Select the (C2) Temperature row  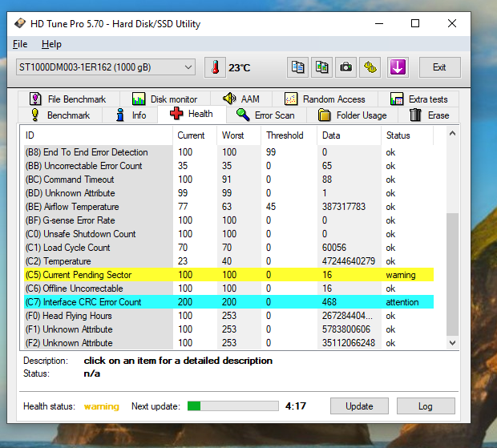click(228, 261)
